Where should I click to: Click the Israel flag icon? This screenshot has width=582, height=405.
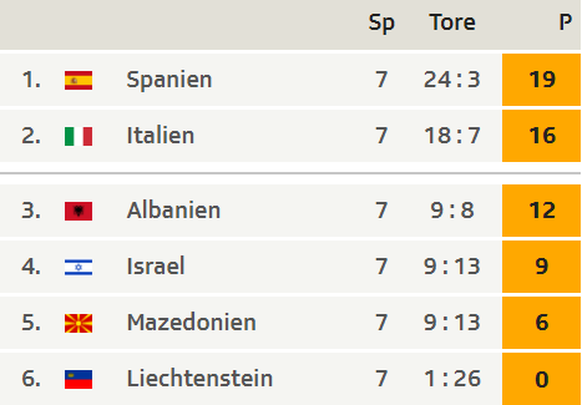coord(78,267)
